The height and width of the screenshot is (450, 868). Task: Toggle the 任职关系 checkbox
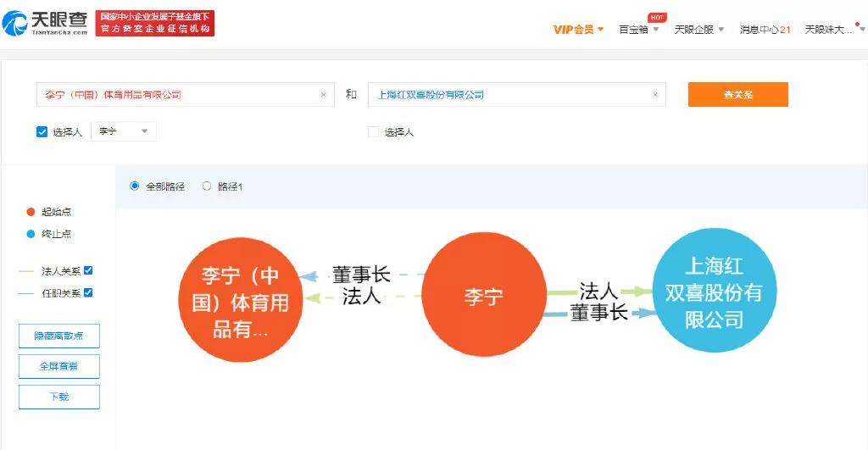click(x=88, y=293)
